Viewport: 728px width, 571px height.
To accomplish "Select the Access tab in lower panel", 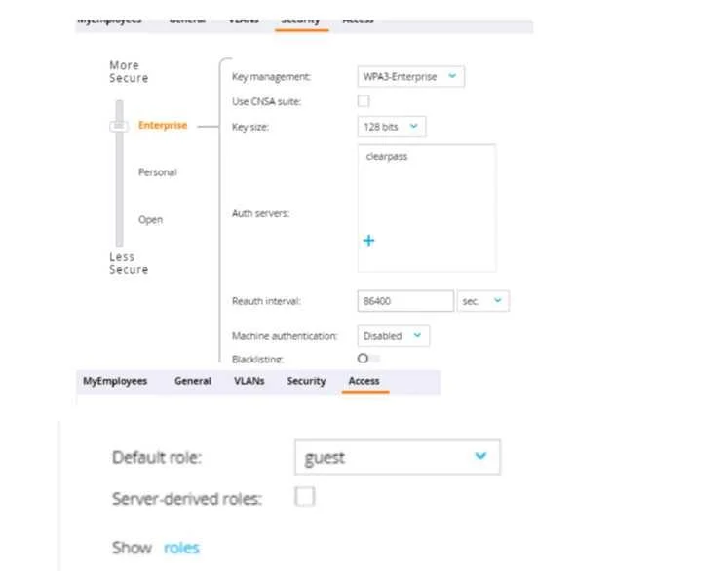I will coord(364,381).
